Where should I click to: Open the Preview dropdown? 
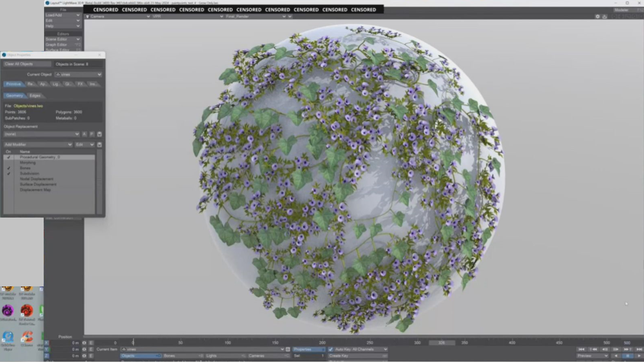pyautogui.click(x=592, y=356)
